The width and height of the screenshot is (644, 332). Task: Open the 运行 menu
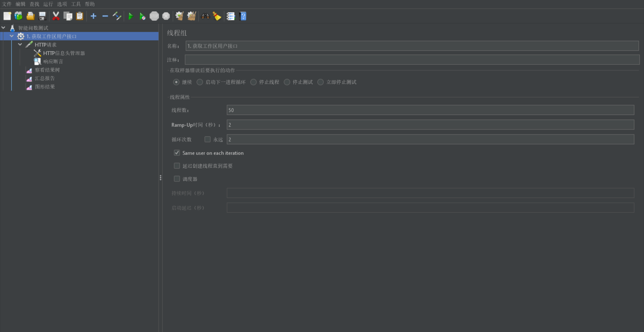(48, 4)
